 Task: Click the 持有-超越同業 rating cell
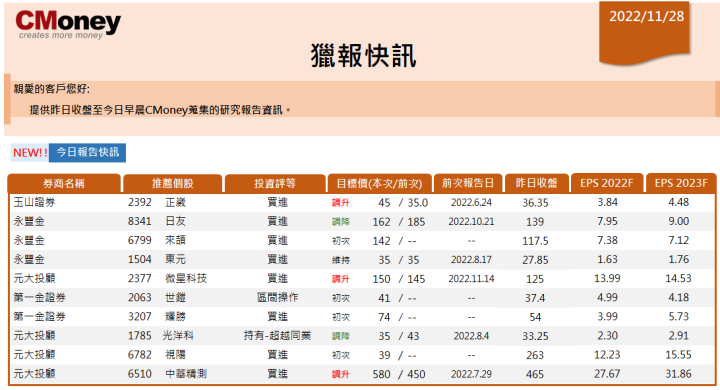click(277, 336)
